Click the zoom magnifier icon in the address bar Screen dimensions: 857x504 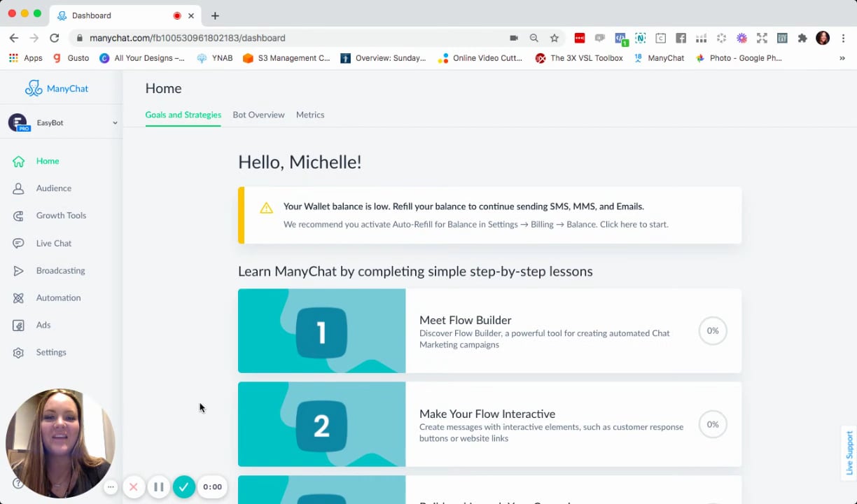coord(534,38)
